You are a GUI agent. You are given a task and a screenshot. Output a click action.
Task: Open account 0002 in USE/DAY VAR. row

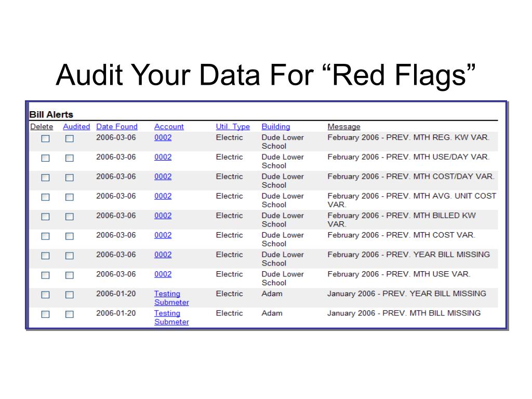[x=163, y=157]
